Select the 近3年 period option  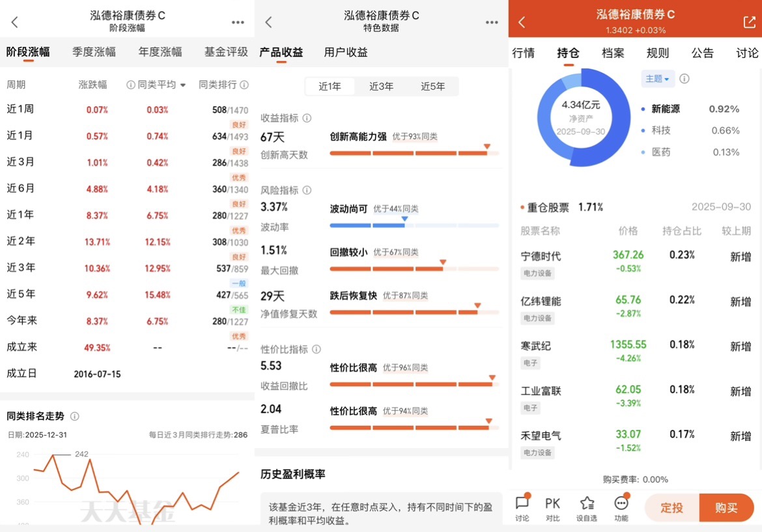coord(382,87)
